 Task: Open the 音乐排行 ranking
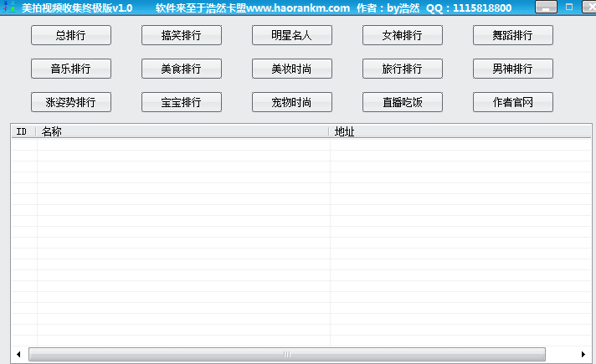pos(71,69)
